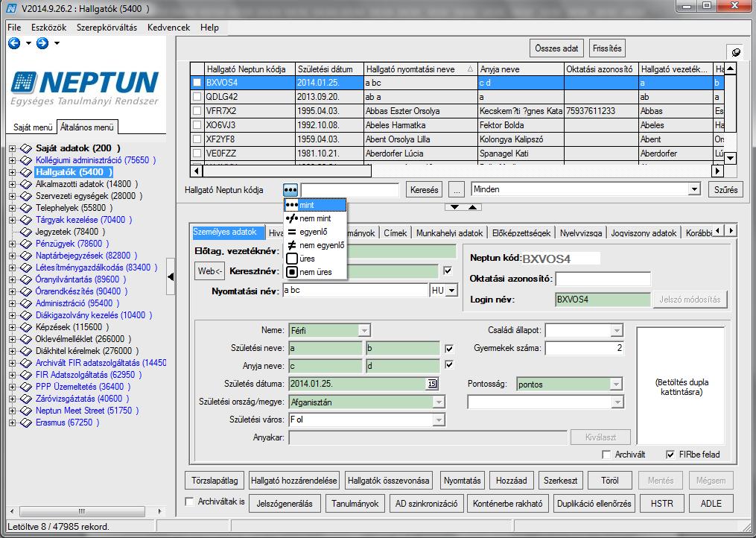Viewport: 756px width, 538px height.
Task: Click the Szűrés button
Action: tap(725, 189)
